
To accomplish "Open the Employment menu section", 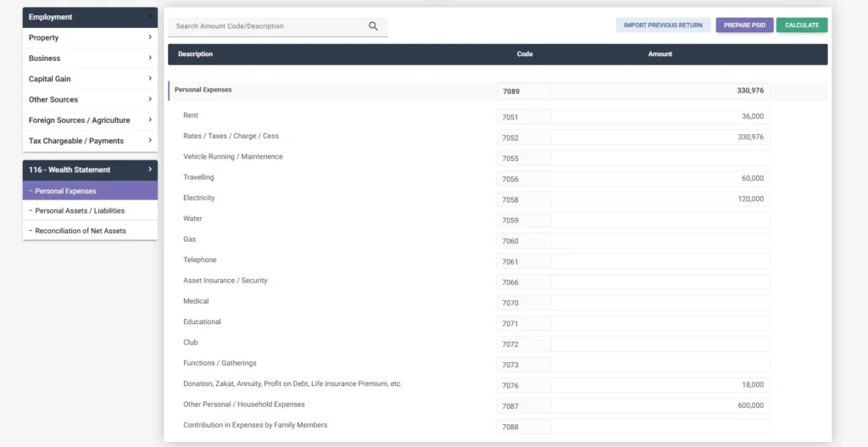I will point(90,17).
